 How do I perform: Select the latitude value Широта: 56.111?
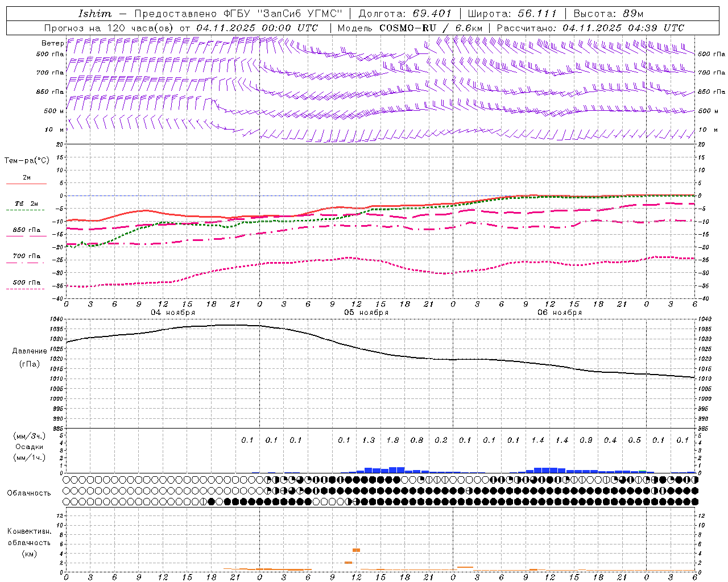pyautogui.click(x=512, y=14)
